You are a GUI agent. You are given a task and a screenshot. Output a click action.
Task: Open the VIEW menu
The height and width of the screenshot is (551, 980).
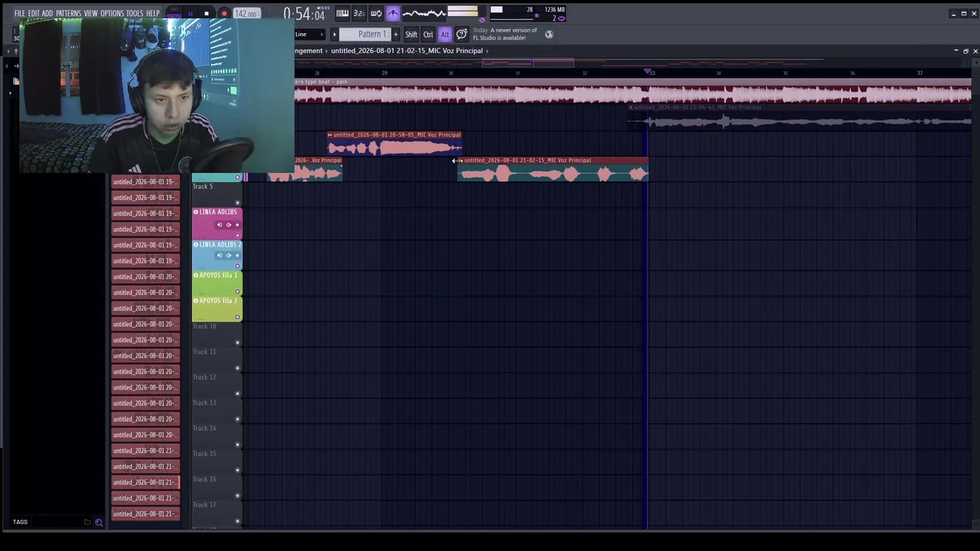(x=90, y=14)
